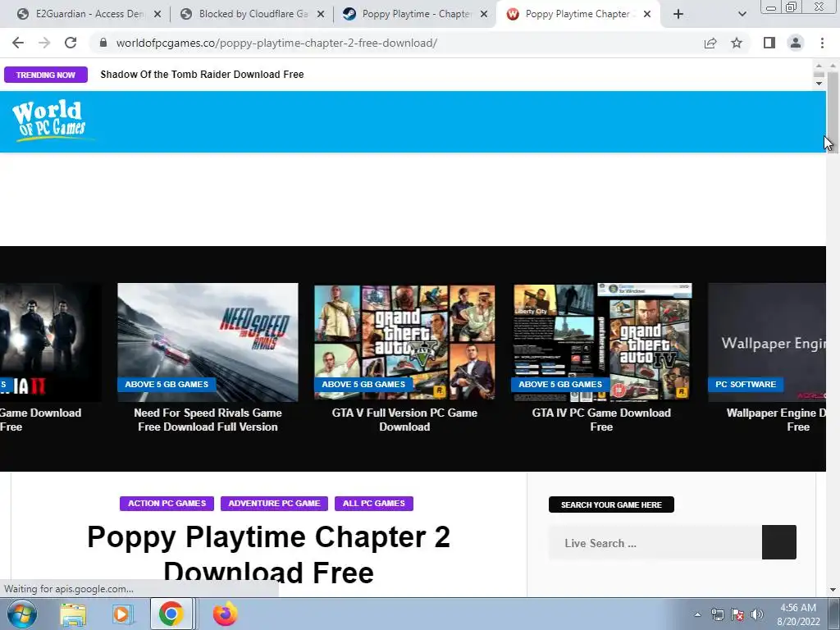Open Windows Explorer from taskbar
This screenshot has width=840, height=630.
coord(73,614)
